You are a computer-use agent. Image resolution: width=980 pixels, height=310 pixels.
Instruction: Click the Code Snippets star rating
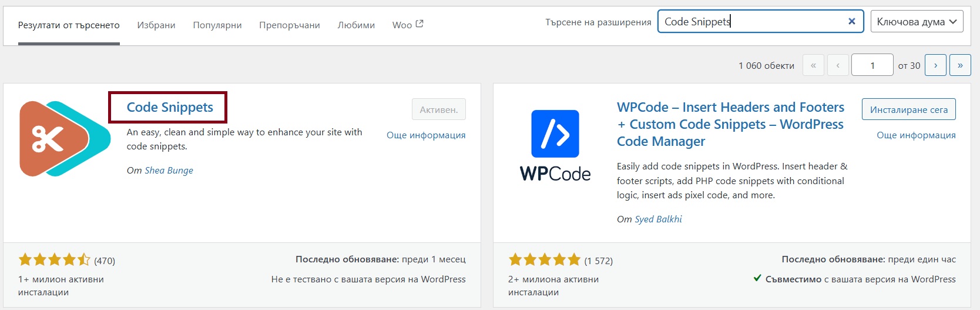[x=55, y=259]
